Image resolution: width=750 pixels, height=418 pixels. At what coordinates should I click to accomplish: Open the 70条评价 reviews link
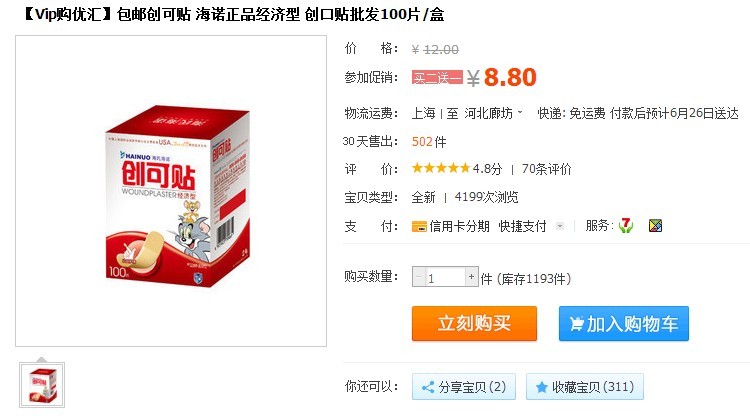(546, 169)
